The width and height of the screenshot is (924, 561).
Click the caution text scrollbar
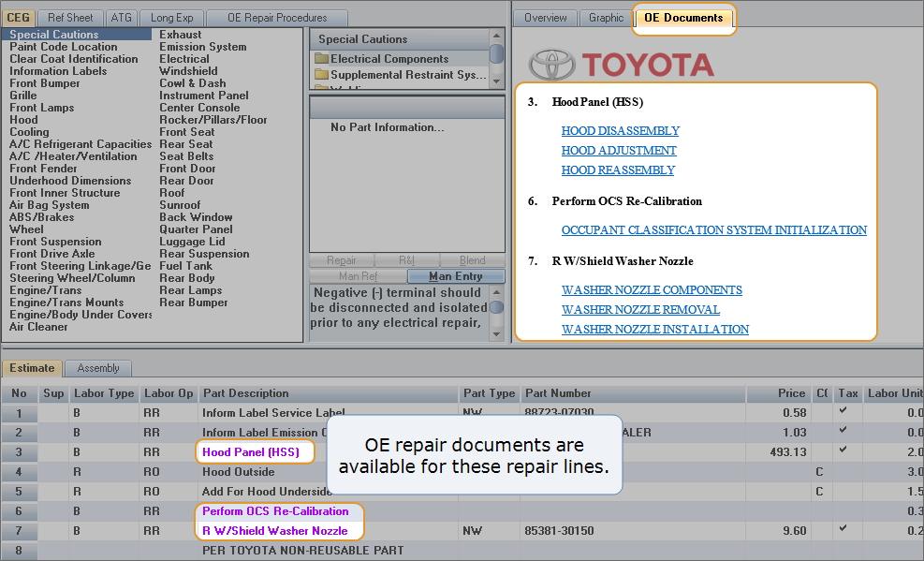pyautogui.click(x=497, y=309)
